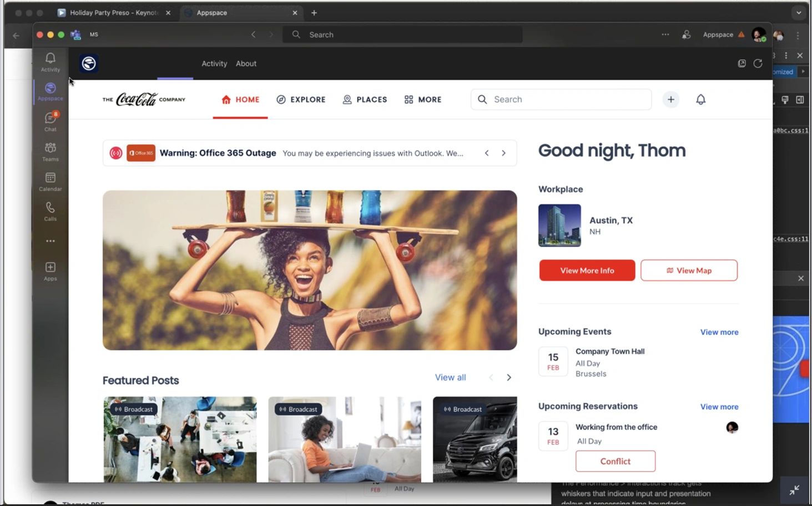Open Calls in the sidebar
Viewport: 812px width, 506px height.
click(x=50, y=211)
